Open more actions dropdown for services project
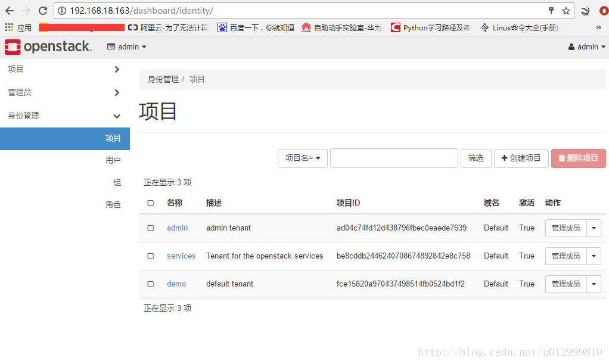This screenshot has height=364, width=609. 594,256
